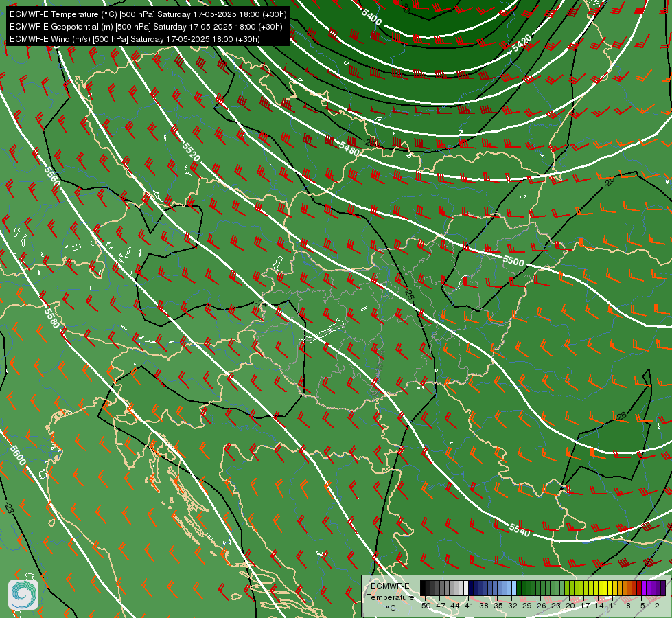Click the -38 value on the legend scale
Screen dimensions: 672x618
(x=483, y=606)
